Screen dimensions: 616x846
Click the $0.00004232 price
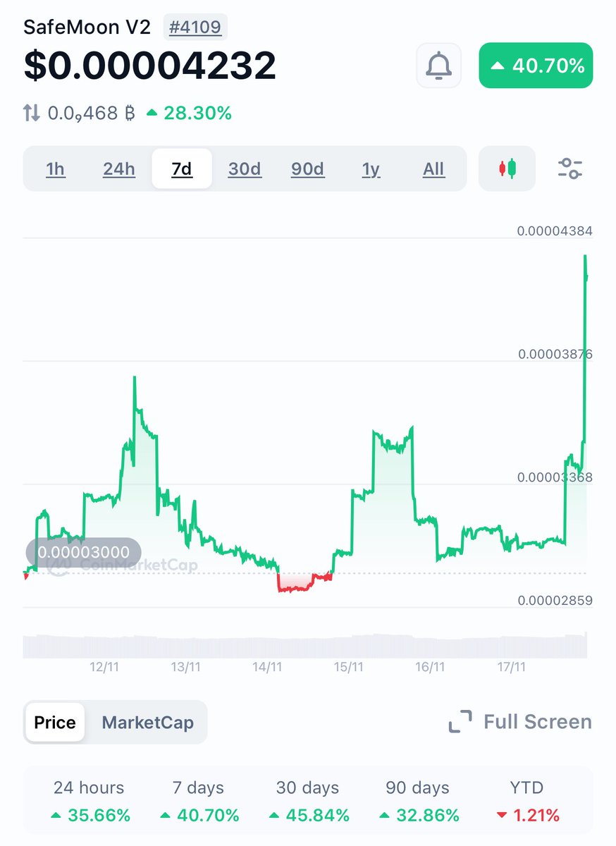[x=150, y=66]
